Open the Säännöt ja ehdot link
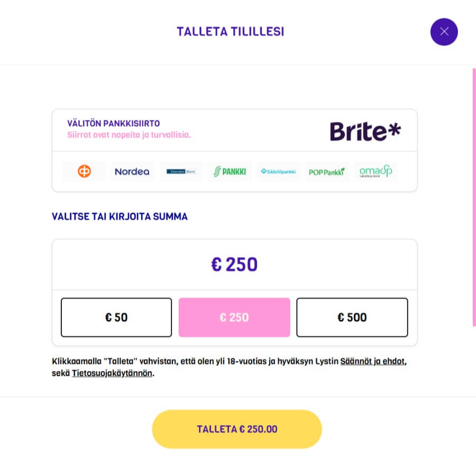The height and width of the screenshot is (459, 476). [x=372, y=362]
